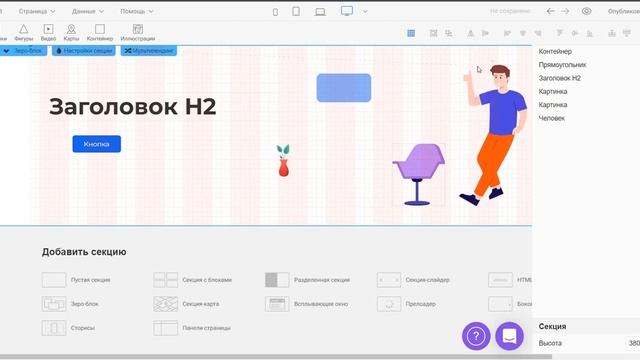
Task: Select Картинка layer directly under Заголовок H2
Action: pyautogui.click(x=553, y=91)
